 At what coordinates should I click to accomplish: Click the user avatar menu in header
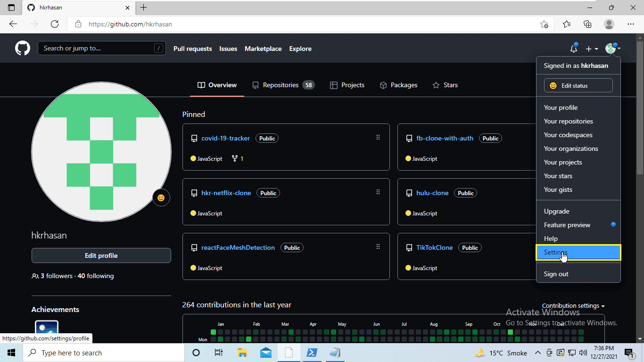point(613,49)
